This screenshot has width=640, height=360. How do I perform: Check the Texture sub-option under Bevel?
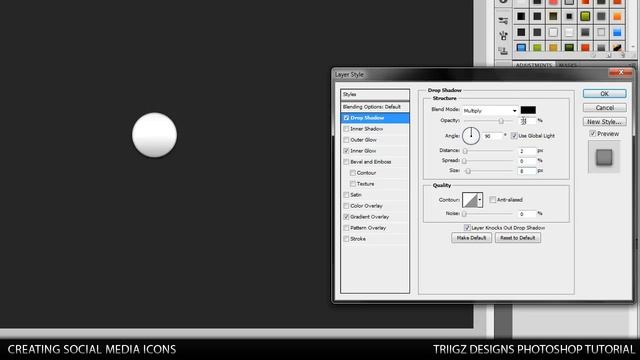coord(353,184)
